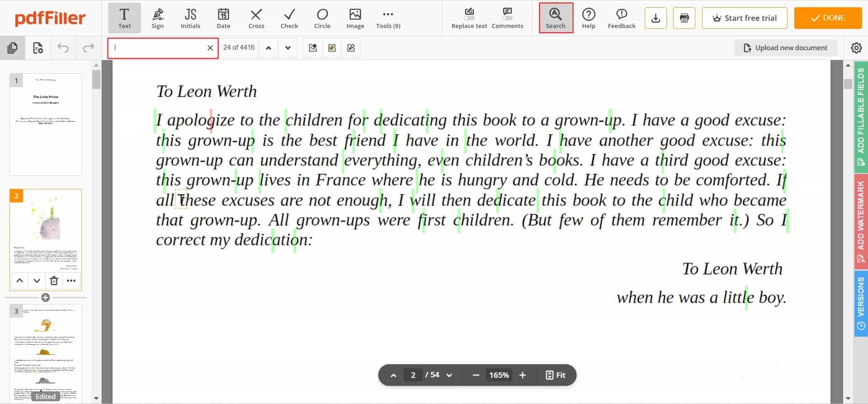The width and height of the screenshot is (868, 404).
Task: Open the settings gear
Action: [856, 48]
